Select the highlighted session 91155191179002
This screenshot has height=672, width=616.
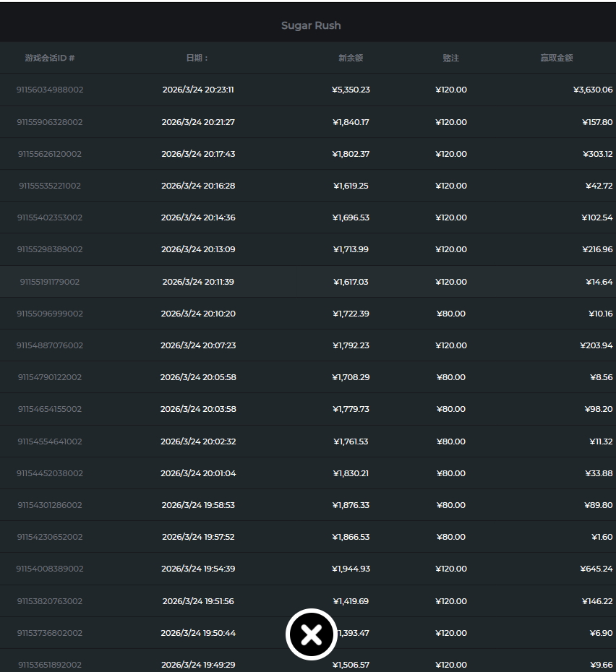(x=50, y=282)
